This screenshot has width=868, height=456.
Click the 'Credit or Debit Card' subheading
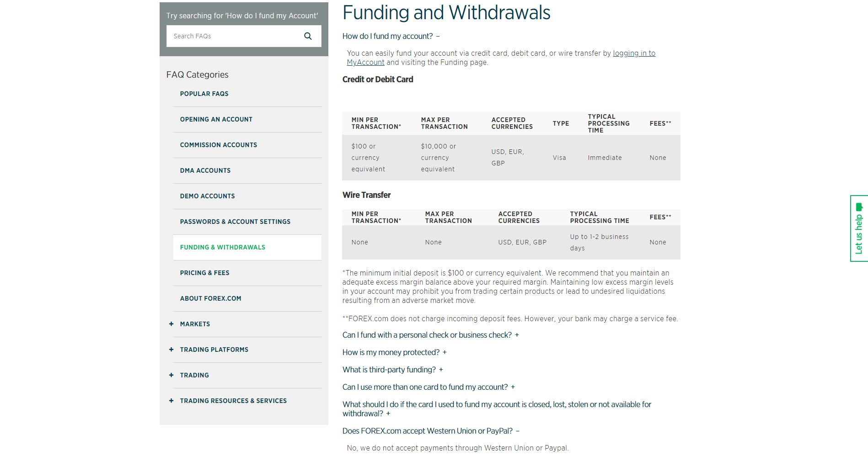point(378,80)
